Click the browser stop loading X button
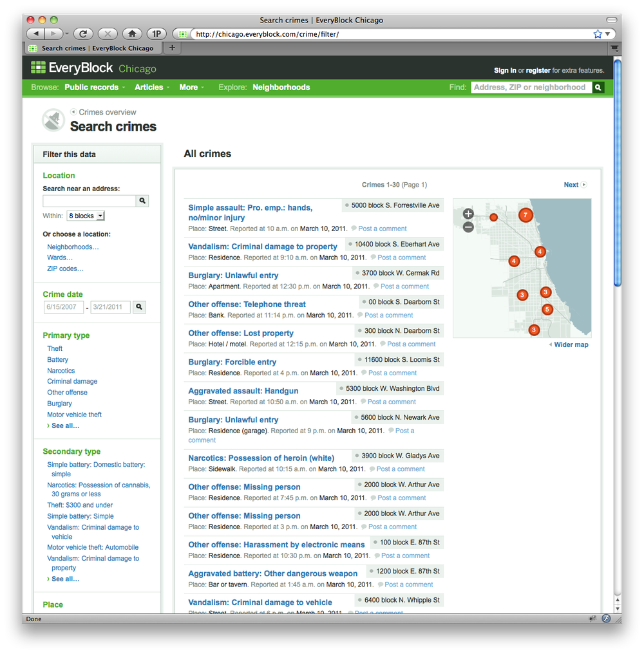The height and width of the screenshot is (654, 644). coord(108,33)
